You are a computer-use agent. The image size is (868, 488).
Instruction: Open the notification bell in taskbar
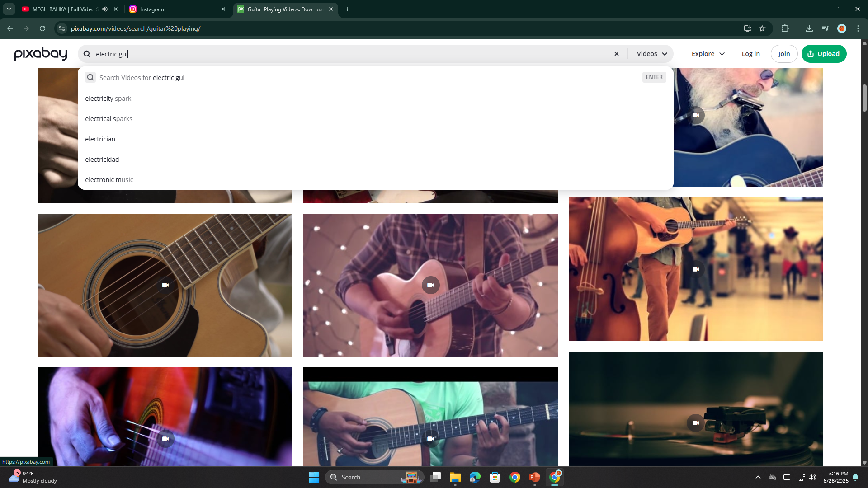click(x=855, y=477)
